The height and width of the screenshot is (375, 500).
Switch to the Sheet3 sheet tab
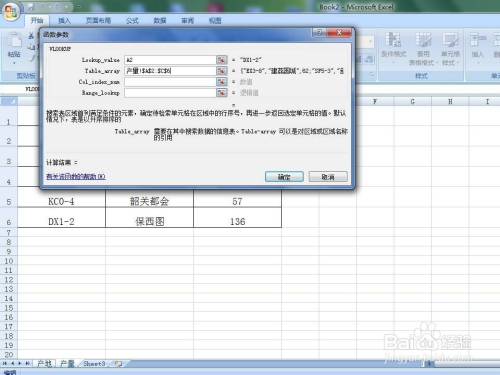[94, 363]
